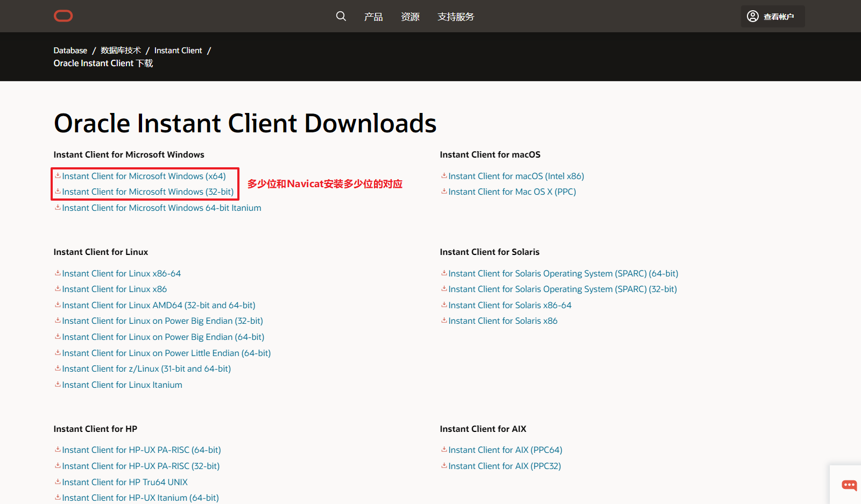Viewport: 861px width, 504px height.
Task: Open HP-UX PA-RISC (64-bit) client link
Action: pyautogui.click(x=142, y=450)
